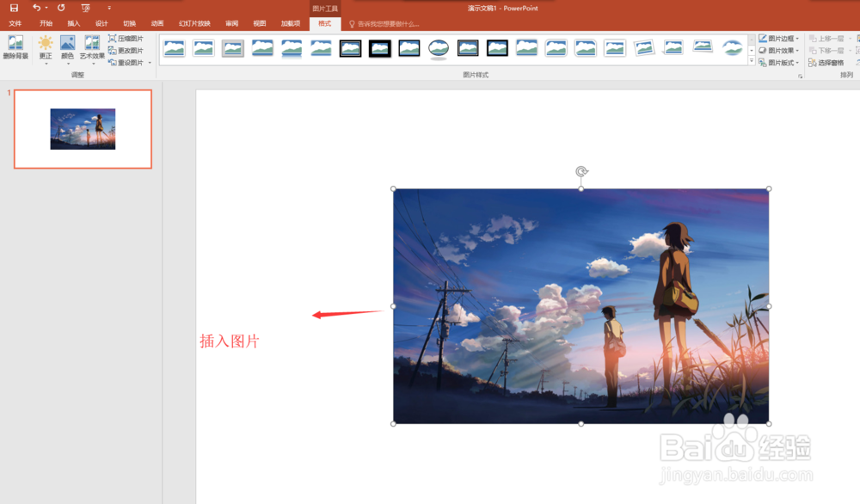This screenshot has height=504, width=860.
Task: Apply the Soft Edge Oval picture style
Action: point(732,48)
